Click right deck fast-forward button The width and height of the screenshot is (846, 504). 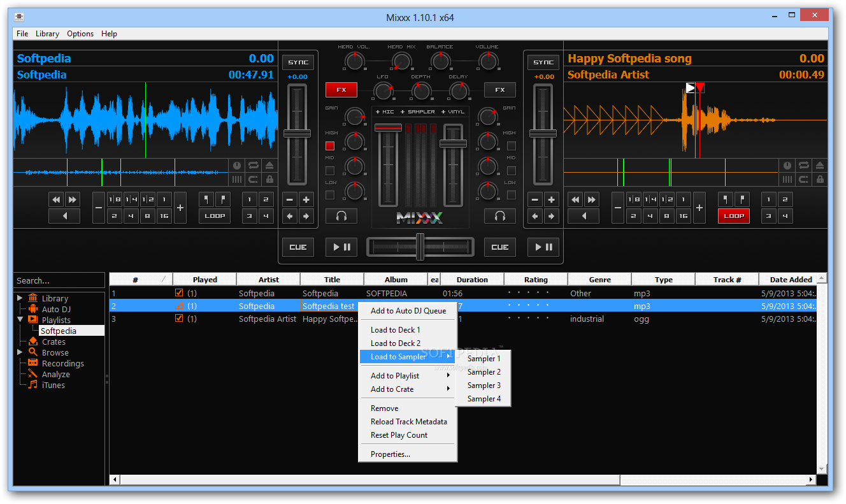(x=592, y=199)
